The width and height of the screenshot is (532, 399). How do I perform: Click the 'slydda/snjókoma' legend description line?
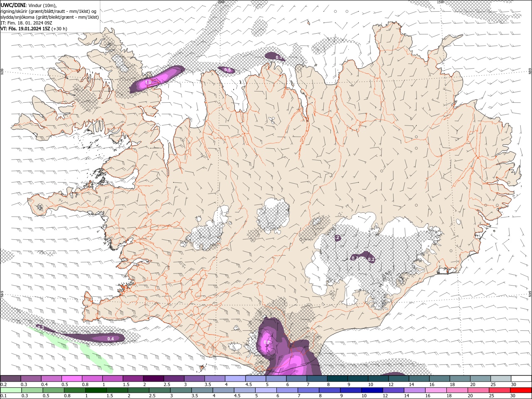click(x=49, y=17)
